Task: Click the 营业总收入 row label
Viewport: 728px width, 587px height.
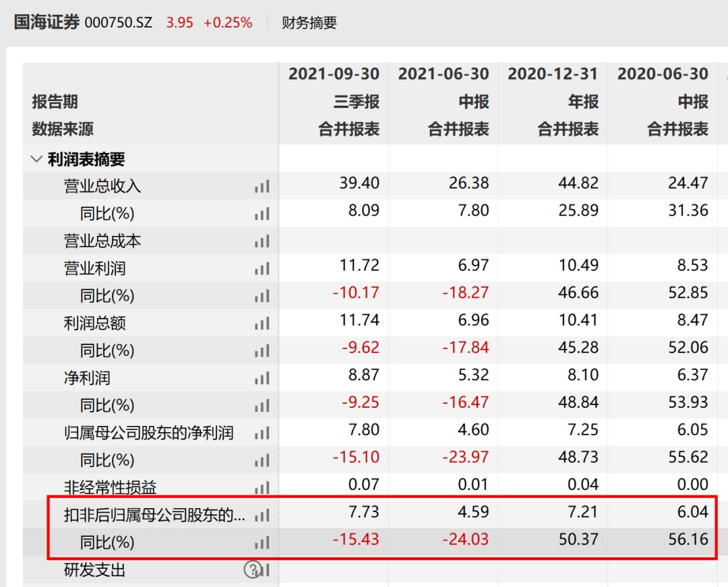Action: 102,187
